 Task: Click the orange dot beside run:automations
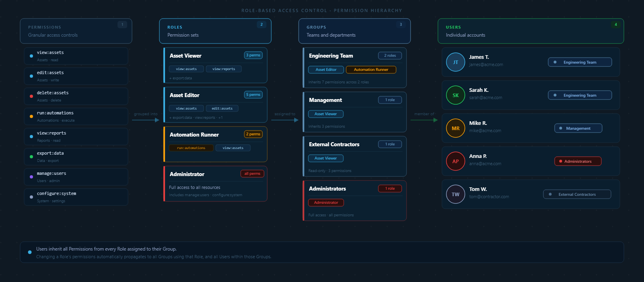(31, 116)
